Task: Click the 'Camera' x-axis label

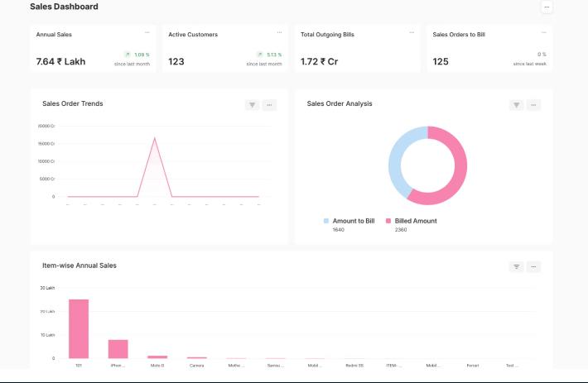Action: (x=197, y=366)
